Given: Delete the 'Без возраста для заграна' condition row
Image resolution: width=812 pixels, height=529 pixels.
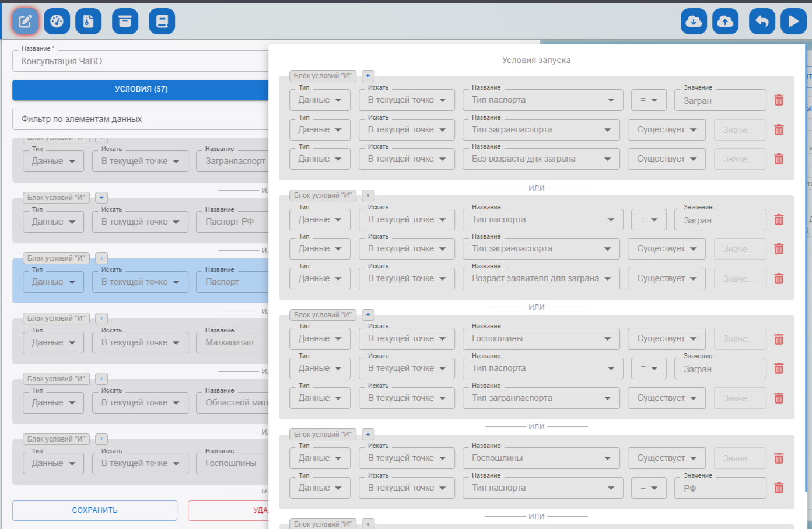Looking at the screenshot, I should click(x=779, y=159).
